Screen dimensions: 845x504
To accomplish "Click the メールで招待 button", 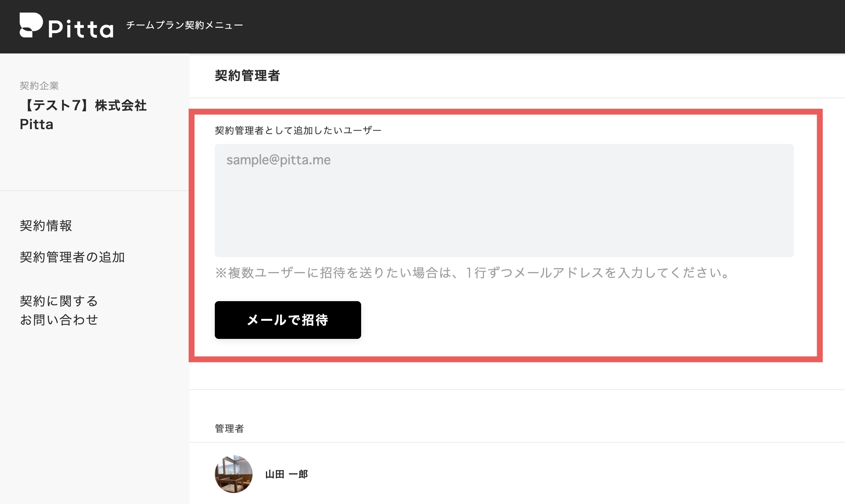I will pos(288,320).
